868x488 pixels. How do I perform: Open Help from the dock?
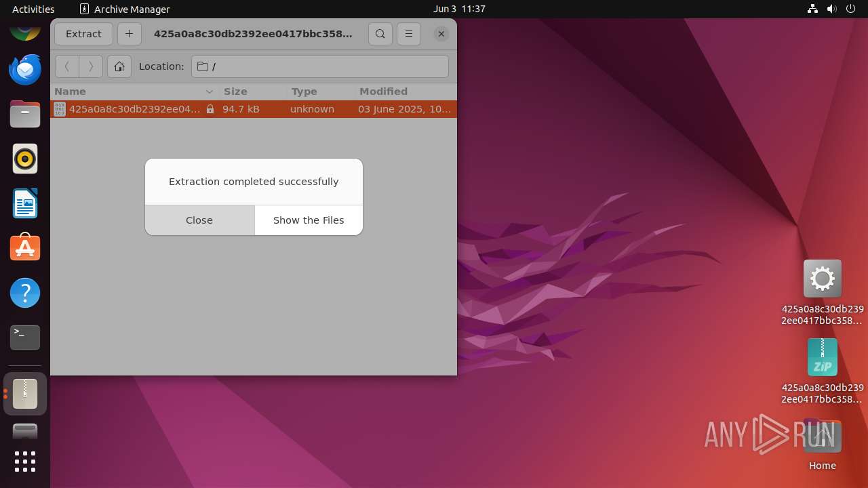pyautogui.click(x=25, y=293)
